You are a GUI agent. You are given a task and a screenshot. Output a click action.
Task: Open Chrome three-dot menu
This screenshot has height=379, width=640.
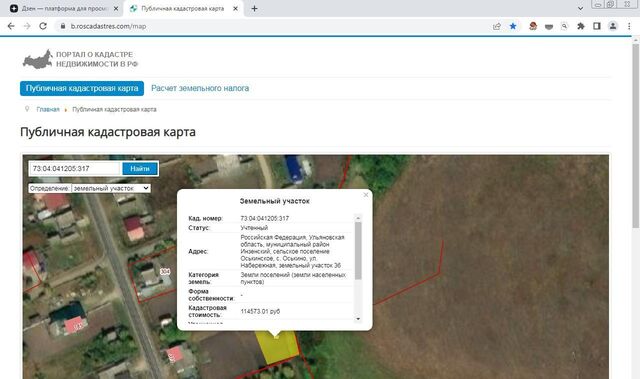click(629, 26)
